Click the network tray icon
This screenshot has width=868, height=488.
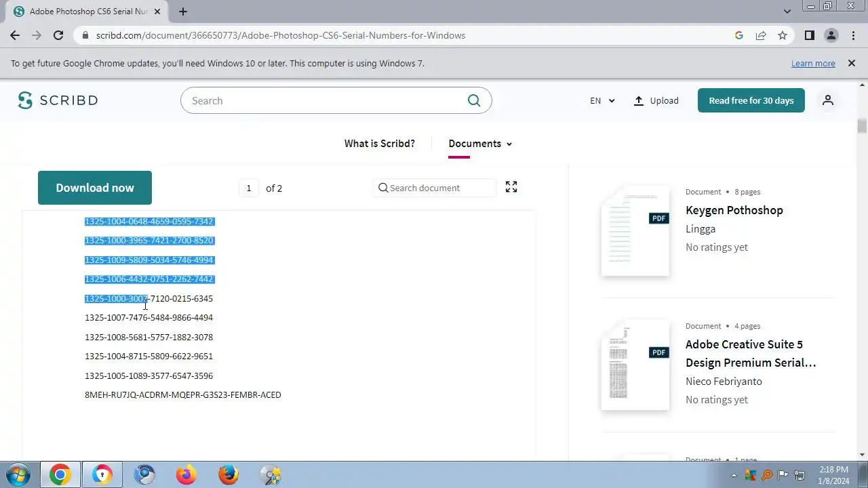800,474
